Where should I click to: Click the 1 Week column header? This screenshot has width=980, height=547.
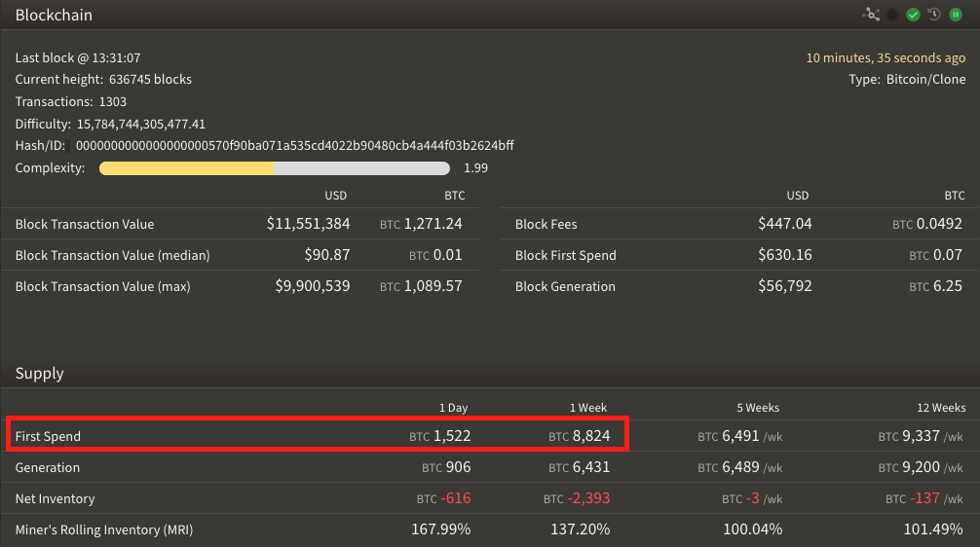click(x=588, y=408)
